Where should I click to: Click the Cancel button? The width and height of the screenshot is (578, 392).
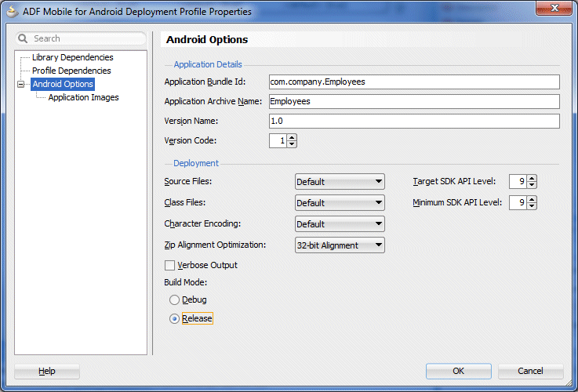(x=530, y=371)
